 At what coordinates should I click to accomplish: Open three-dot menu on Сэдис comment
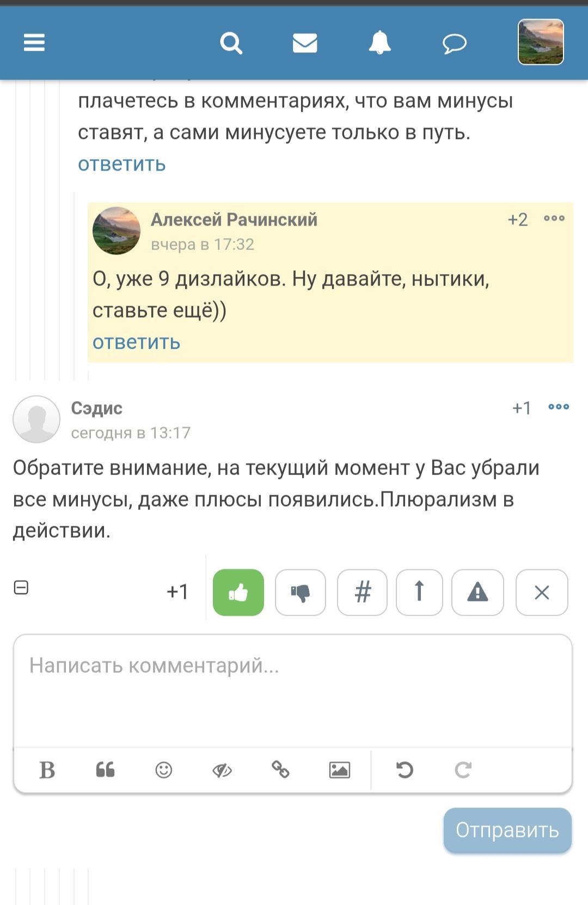pos(559,407)
